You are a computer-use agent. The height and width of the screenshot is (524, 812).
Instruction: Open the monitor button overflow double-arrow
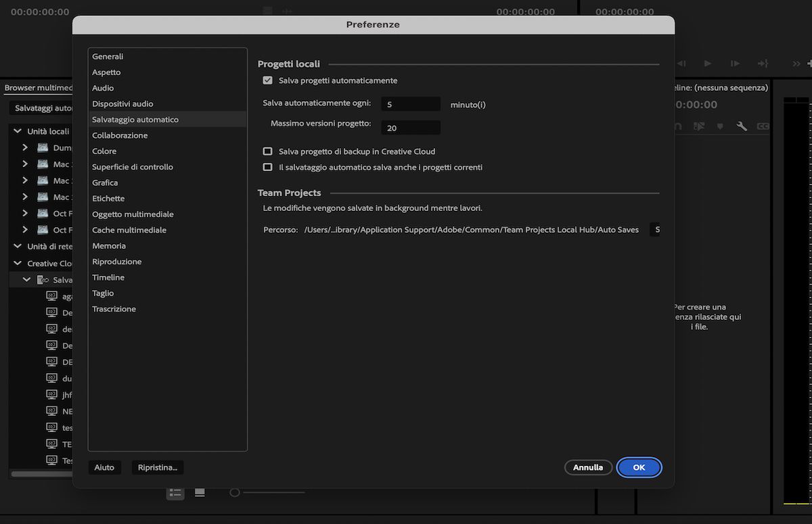(x=796, y=63)
